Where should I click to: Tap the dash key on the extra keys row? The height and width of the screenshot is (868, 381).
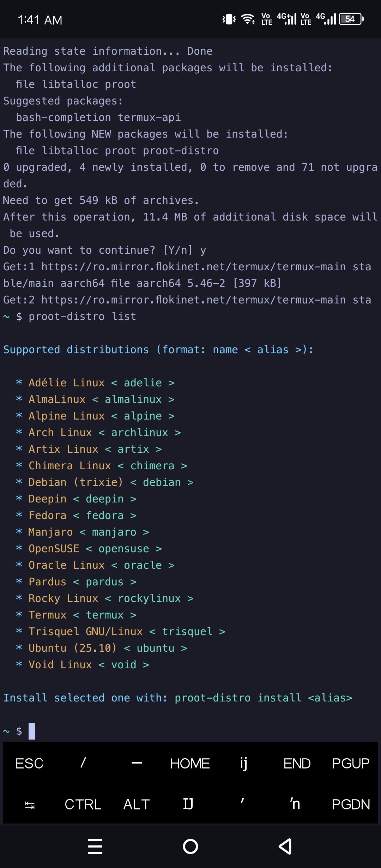point(137,763)
